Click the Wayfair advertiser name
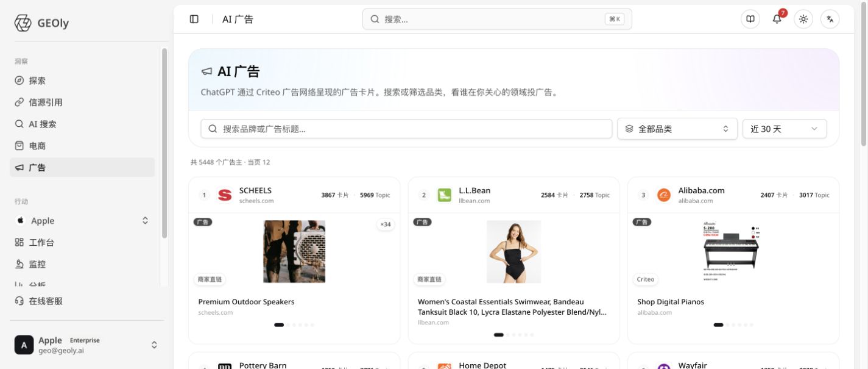868x369 pixels. [693, 365]
